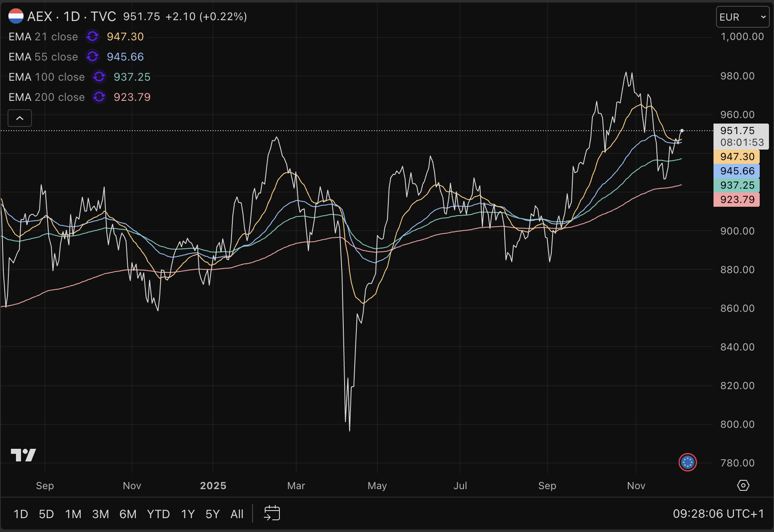The image size is (774, 532).
Task: Click the 947.30 orange EMA price label
Action: pos(737,157)
